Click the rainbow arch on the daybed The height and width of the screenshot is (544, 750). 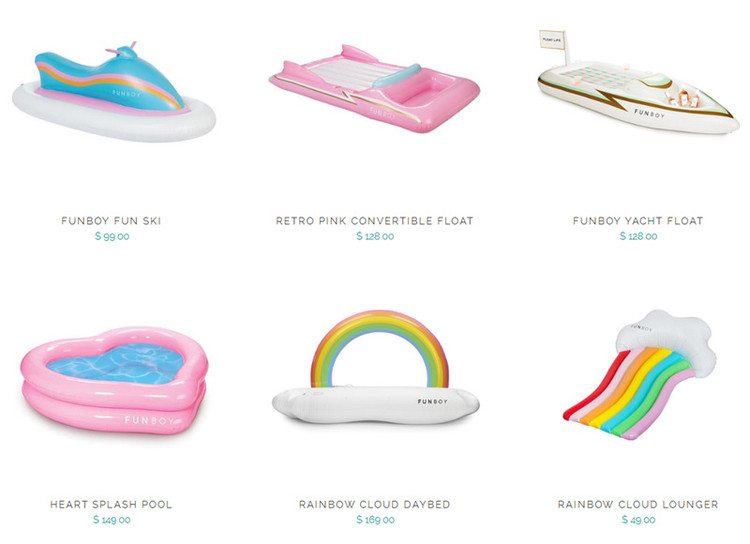pos(380,348)
